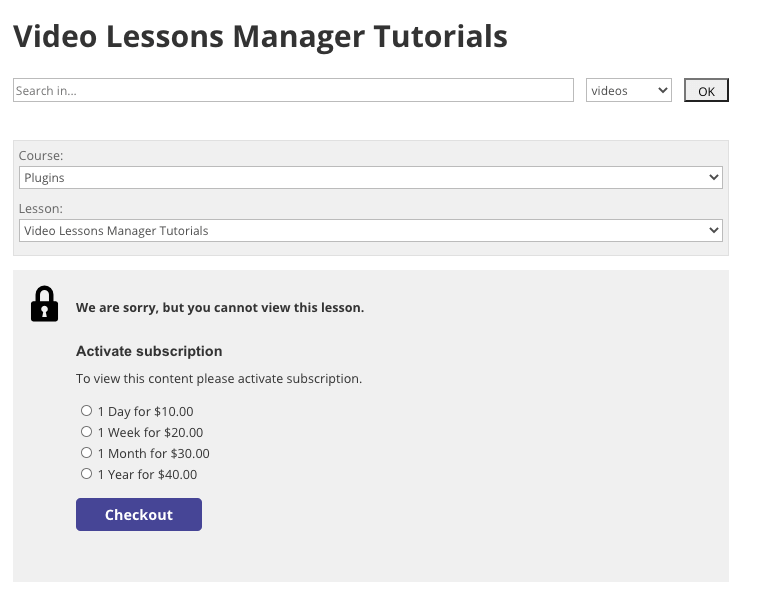
Task: Click the Checkout button
Action: [x=139, y=514]
